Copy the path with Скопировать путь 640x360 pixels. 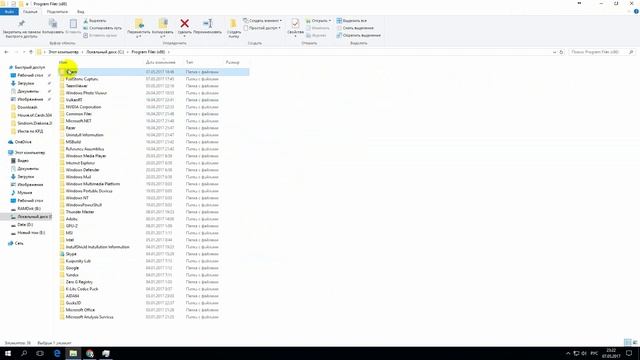(x=102, y=28)
